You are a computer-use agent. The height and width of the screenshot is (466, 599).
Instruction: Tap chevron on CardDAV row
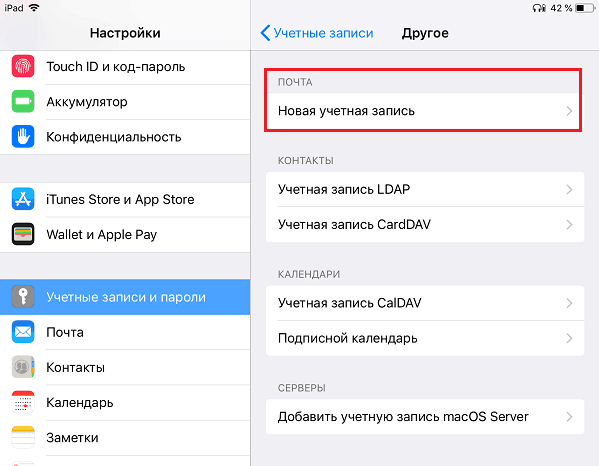[x=569, y=225]
